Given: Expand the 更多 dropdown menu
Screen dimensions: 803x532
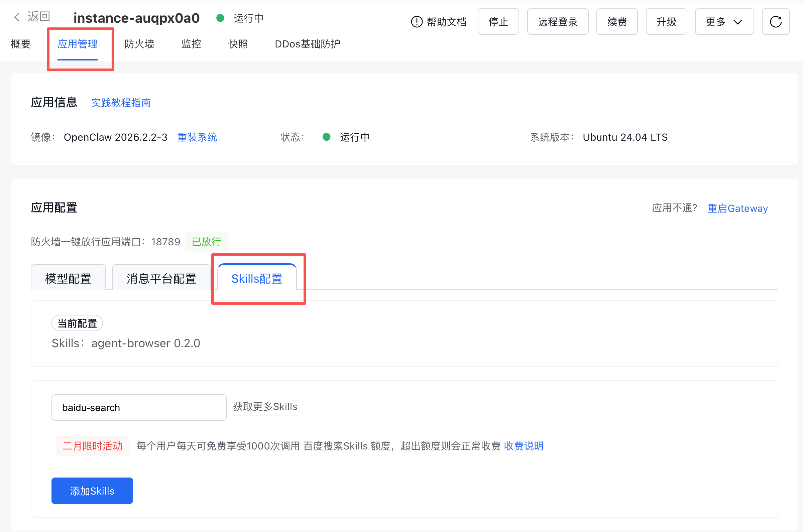Looking at the screenshot, I should click(x=724, y=22).
